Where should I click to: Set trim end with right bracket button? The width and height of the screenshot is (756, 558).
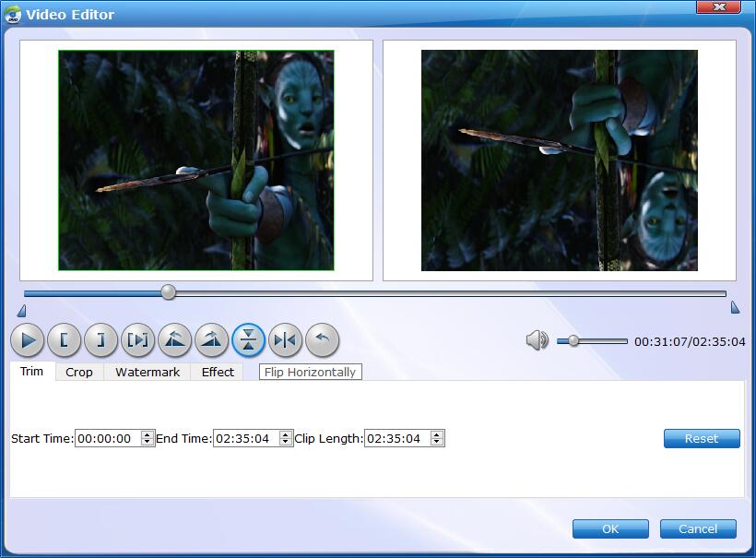[100, 340]
